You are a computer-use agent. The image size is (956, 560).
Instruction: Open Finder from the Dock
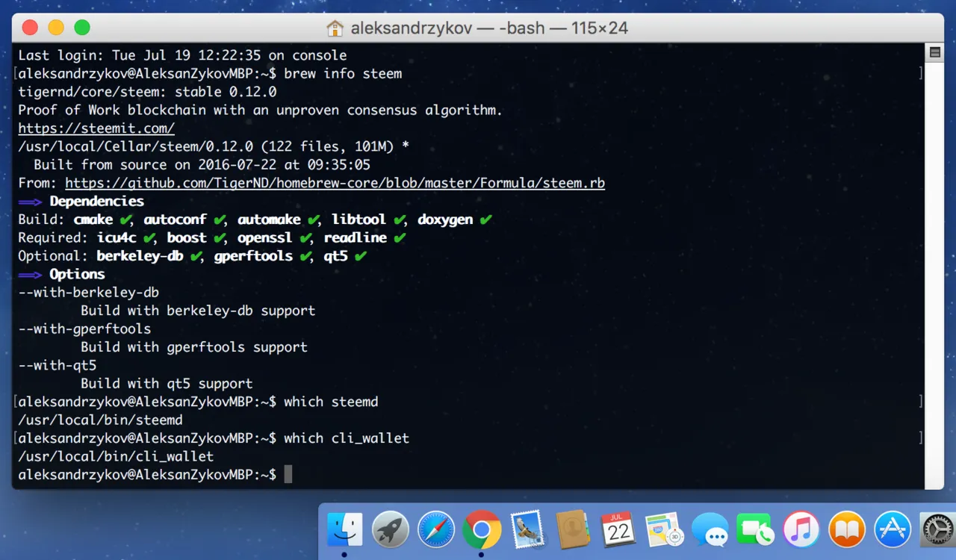[x=344, y=530]
